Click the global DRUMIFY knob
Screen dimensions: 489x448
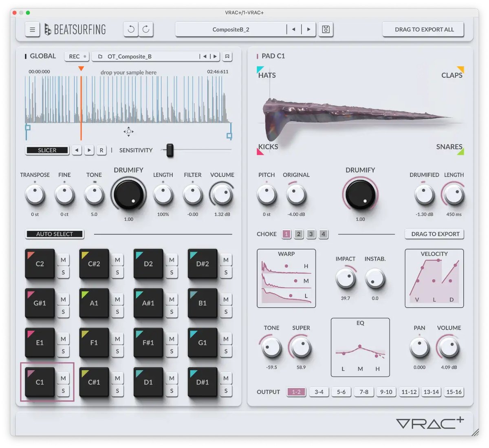129,194
